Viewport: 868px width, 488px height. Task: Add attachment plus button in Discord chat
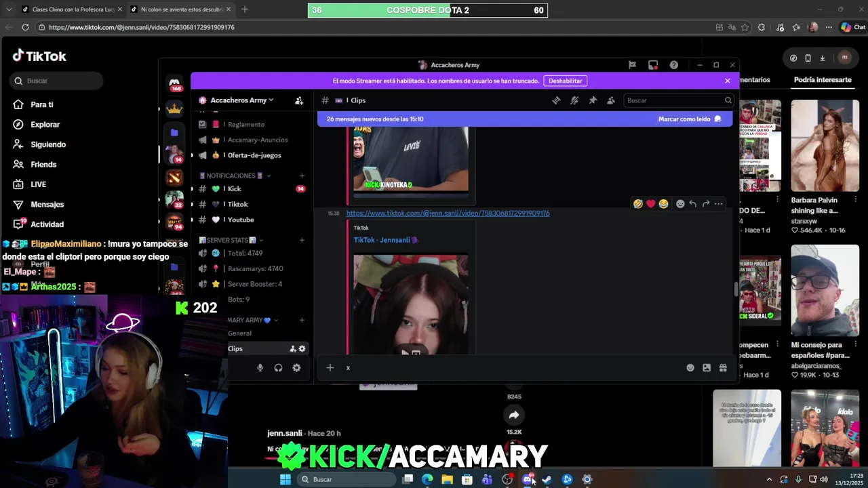point(330,367)
